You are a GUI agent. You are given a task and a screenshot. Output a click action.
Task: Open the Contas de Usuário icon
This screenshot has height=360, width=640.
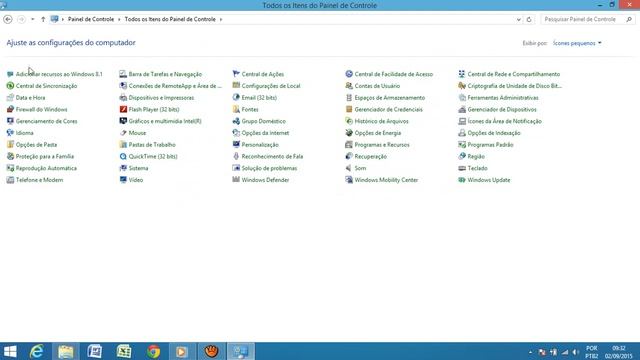point(349,86)
